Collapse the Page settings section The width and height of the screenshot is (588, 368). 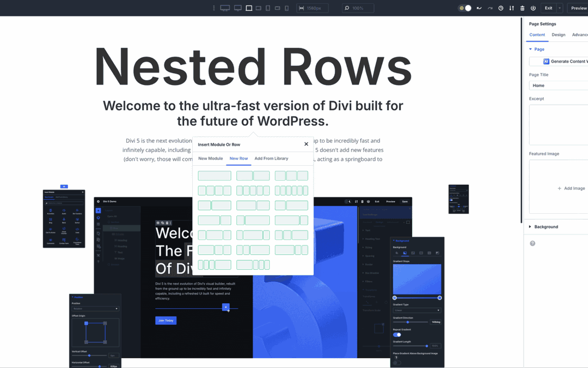tap(531, 49)
